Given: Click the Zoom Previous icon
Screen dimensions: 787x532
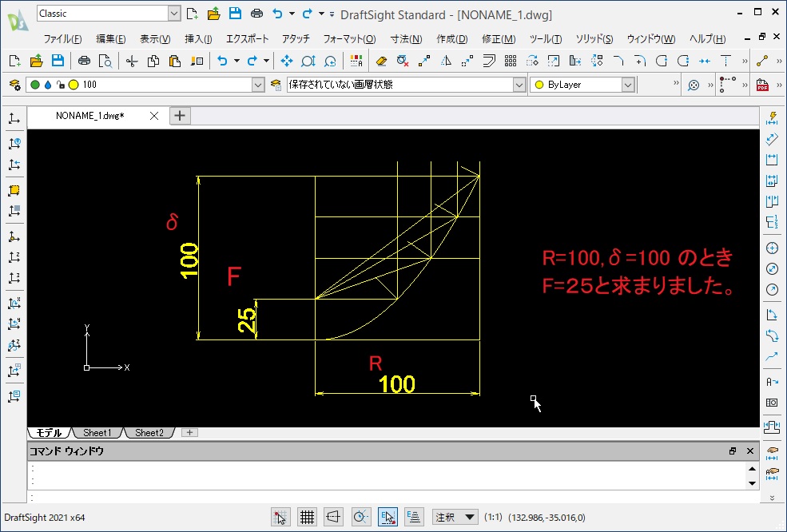Looking at the screenshot, I should (x=330, y=62).
